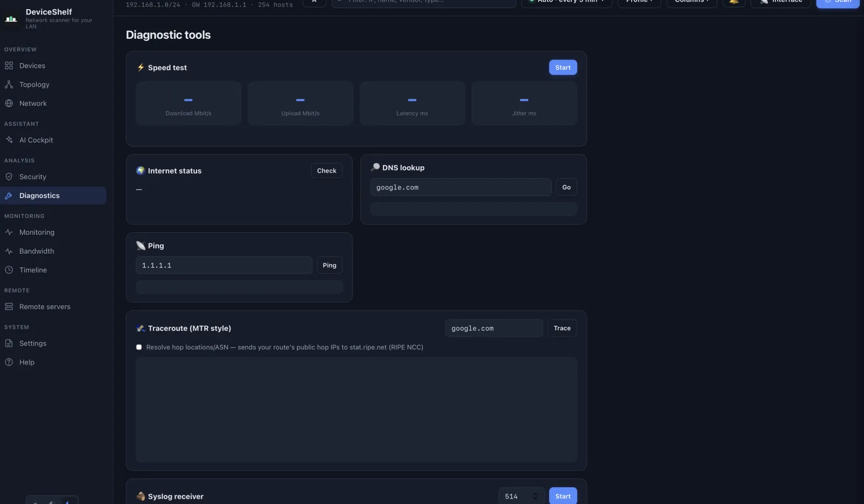Start the Syslog receiver
Image resolution: width=864 pixels, height=504 pixels.
(x=563, y=496)
